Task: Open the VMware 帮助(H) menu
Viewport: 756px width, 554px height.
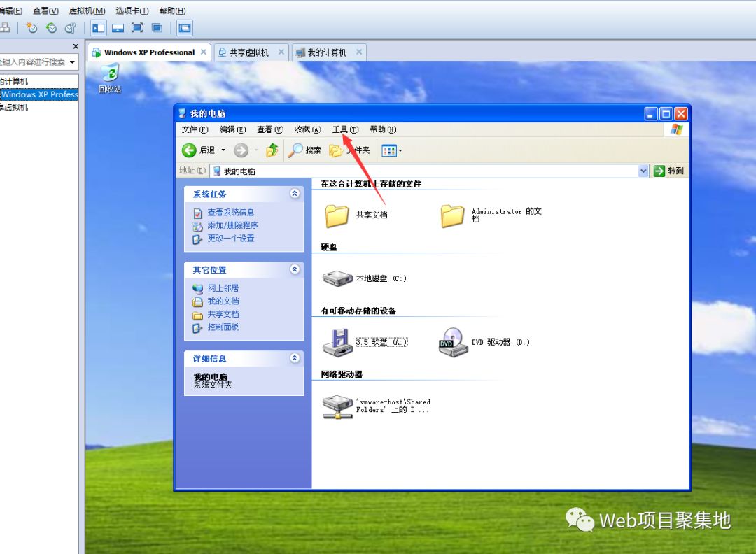Action: pos(172,10)
